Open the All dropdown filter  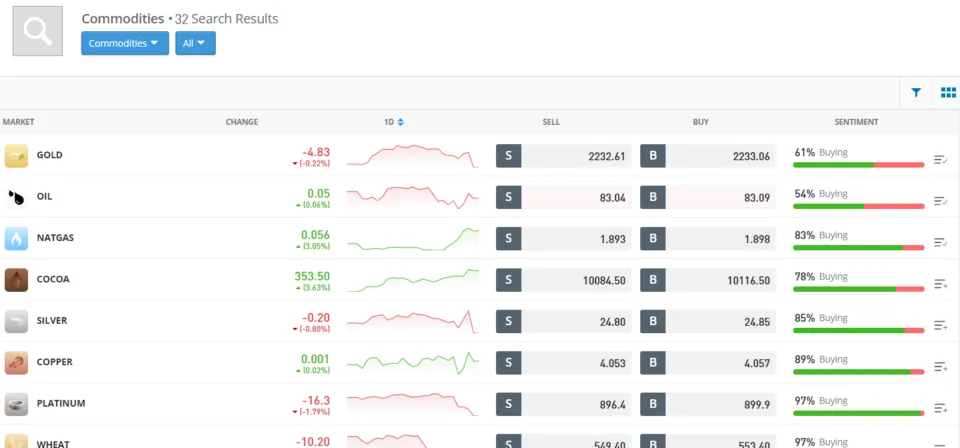pyautogui.click(x=195, y=43)
